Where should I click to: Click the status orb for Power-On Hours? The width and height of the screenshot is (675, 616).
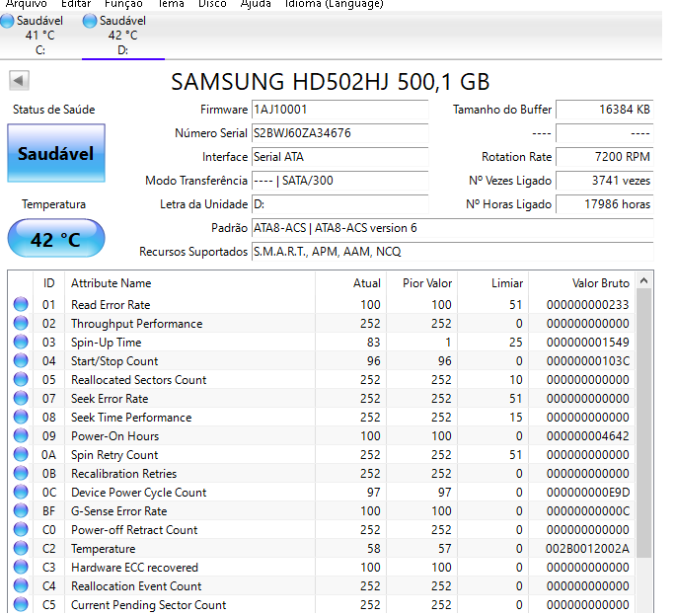coord(21,435)
